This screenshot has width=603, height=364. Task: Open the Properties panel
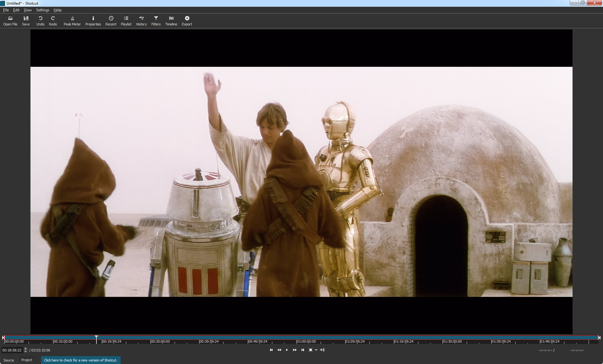pos(93,21)
